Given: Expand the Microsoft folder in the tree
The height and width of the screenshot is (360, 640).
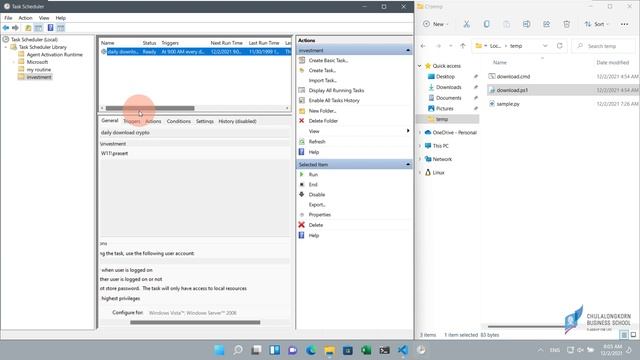Looking at the screenshot, I should coord(14,62).
